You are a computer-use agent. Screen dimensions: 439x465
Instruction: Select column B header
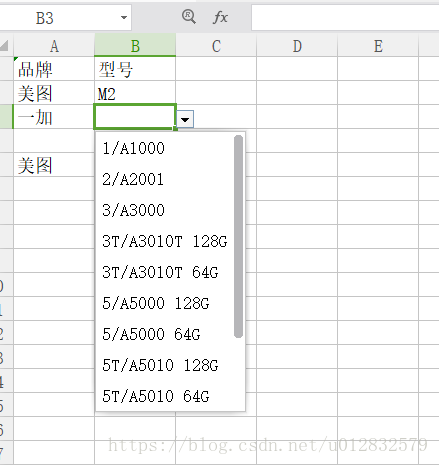tap(135, 46)
